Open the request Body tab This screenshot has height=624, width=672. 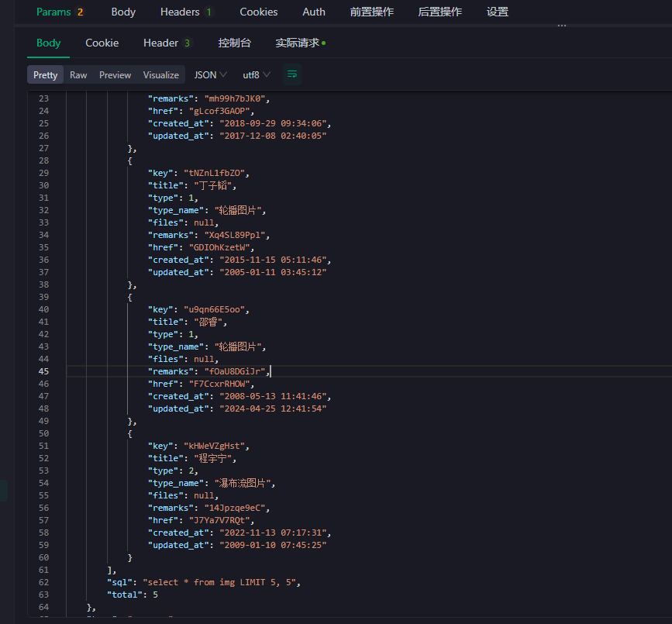pyautogui.click(x=123, y=12)
